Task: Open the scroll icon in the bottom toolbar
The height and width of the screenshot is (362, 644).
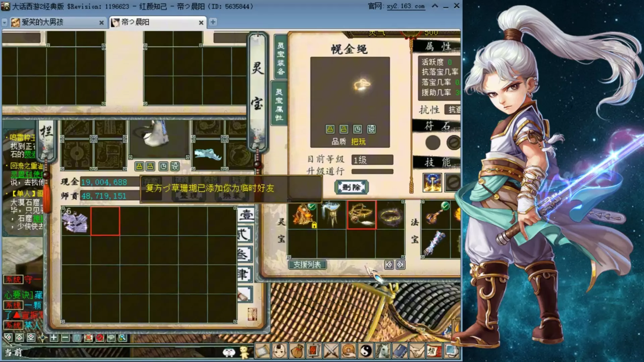Action: (262, 351)
